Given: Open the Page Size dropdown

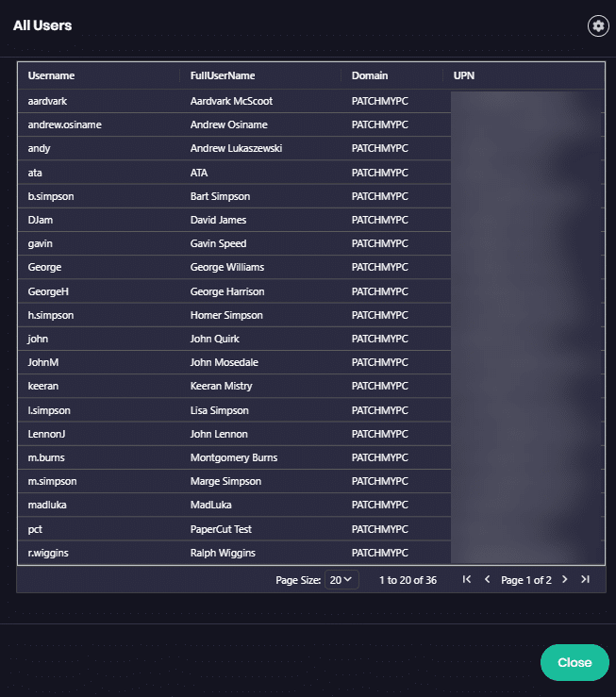Looking at the screenshot, I should (x=341, y=580).
